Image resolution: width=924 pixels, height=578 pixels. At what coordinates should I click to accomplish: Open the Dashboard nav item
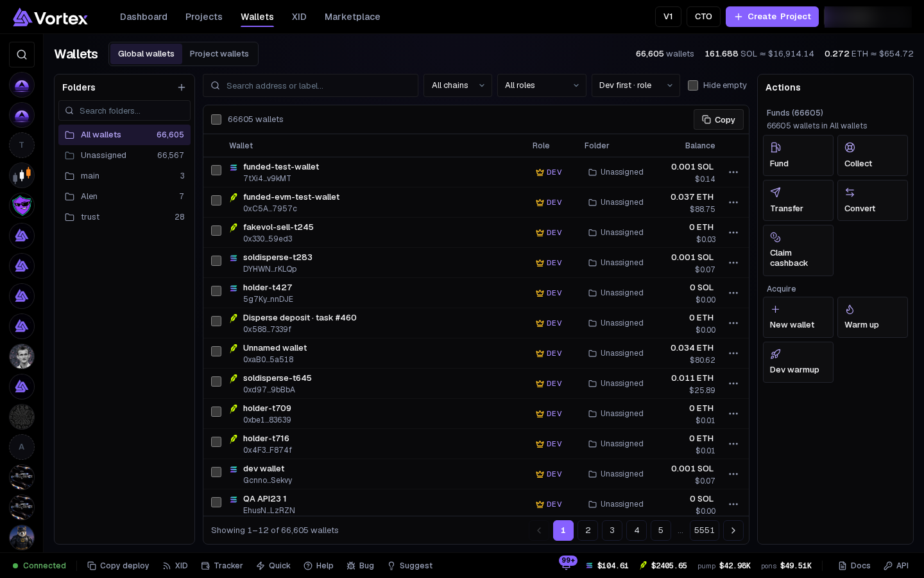click(x=144, y=17)
